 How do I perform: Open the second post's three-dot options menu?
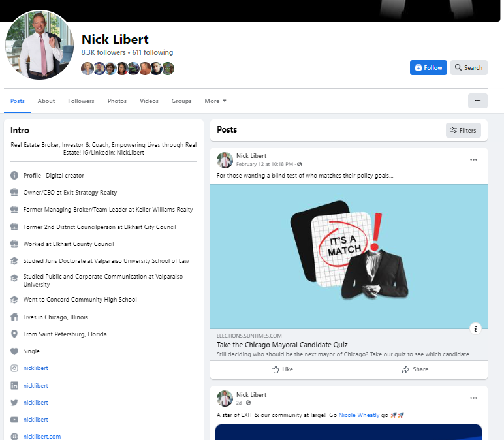pyautogui.click(x=473, y=398)
